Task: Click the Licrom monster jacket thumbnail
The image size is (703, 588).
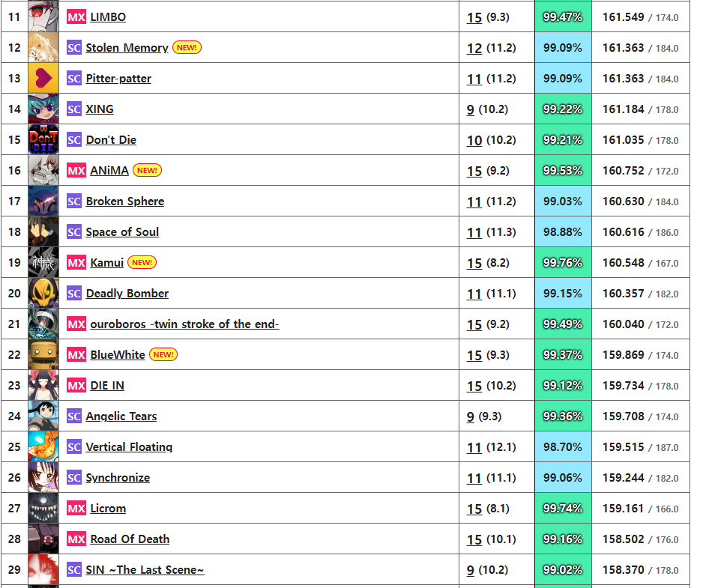Action: tap(43, 508)
